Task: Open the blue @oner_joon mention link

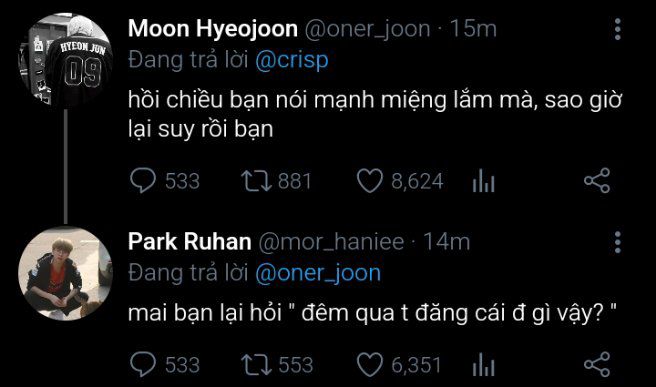Action: tap(318, 273)
